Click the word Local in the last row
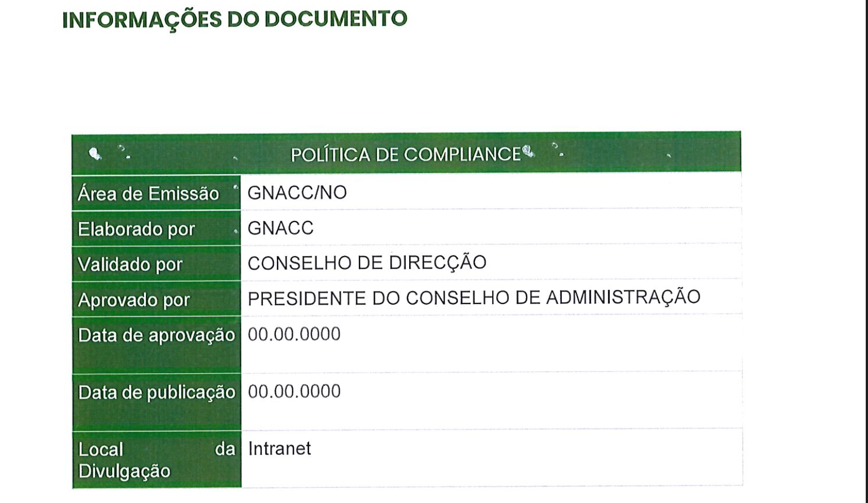Image resolution: width=868 pixels, height=503 pixels. pos(101,449)
